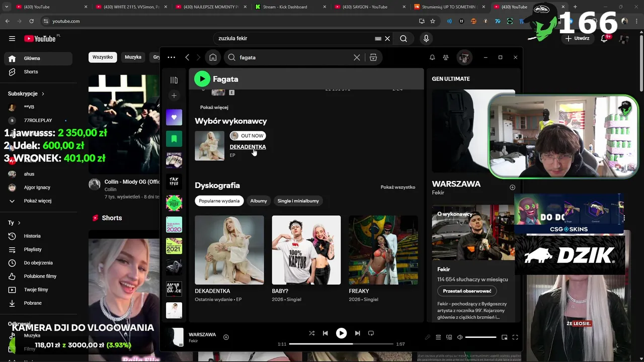644x362 pixels.
Task: Click Spotify create playlist plus icon
Action: click(174, 96)
